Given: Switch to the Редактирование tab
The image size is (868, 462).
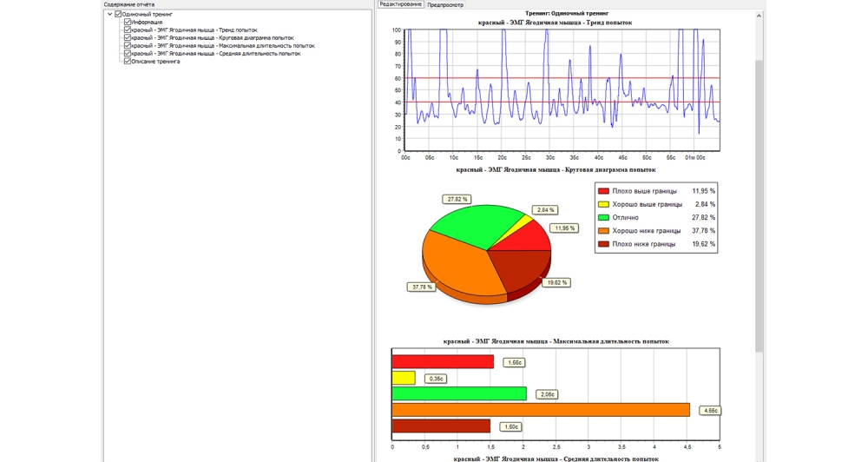Looking at the screenshot, I should point(401,4).
